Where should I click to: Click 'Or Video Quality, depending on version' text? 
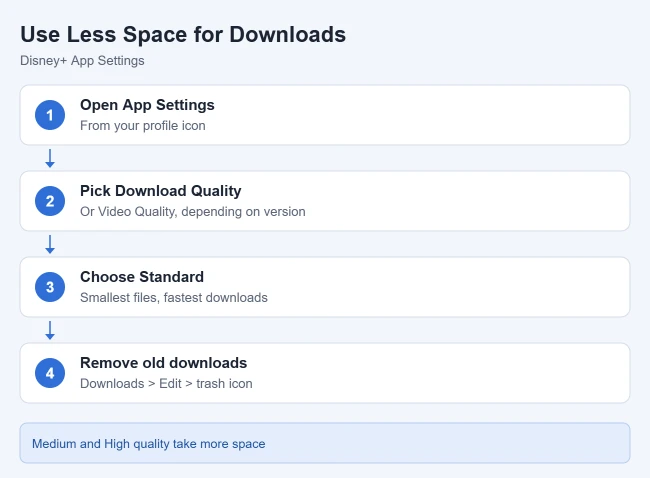click(x=193, y=211)
